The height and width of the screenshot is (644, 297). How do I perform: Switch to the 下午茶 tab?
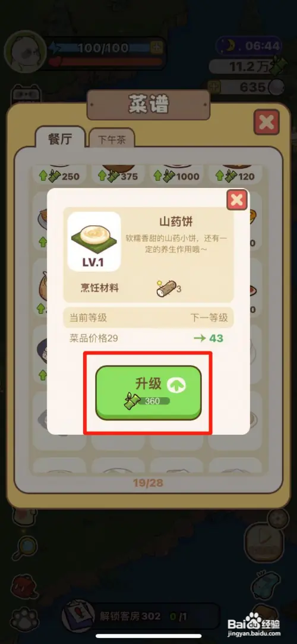[112, 140]
